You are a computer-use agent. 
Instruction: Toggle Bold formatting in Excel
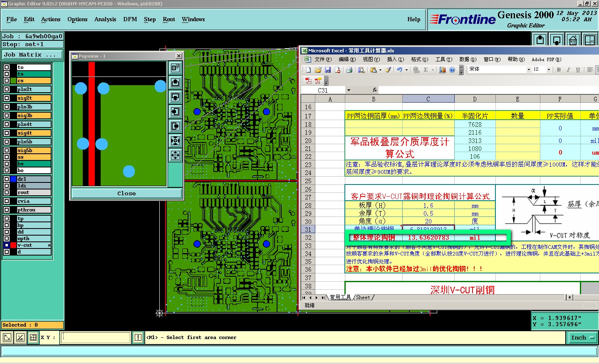click(559, 70)
